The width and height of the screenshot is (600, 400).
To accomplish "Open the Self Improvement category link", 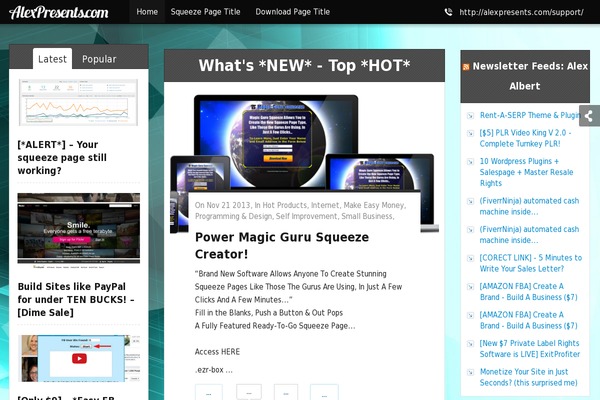I will [x=307, y=216].
